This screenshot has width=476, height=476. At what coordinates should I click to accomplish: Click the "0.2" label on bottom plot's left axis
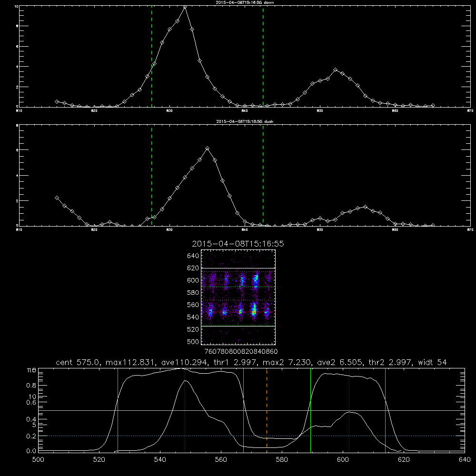tap(31, 436)
